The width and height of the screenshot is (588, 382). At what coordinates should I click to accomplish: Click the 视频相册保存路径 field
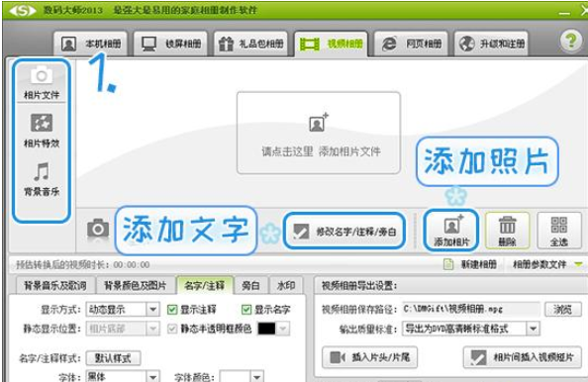[471, 310]
